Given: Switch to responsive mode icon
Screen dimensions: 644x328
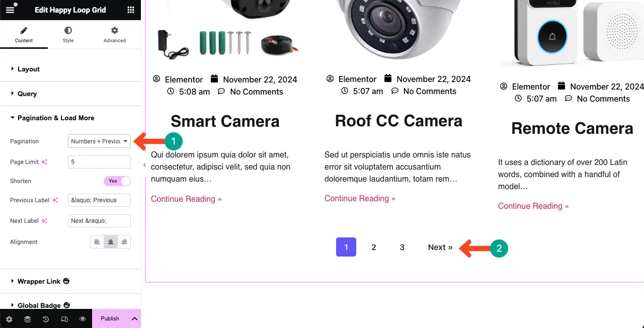Looking at the screenshot, I should (x=64, y=319).
